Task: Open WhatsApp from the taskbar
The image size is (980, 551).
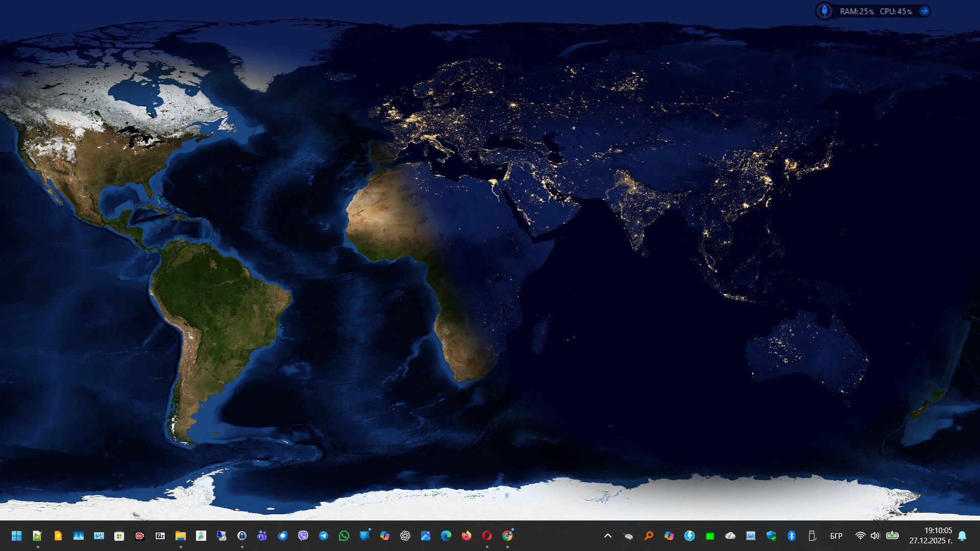Action: click(x=344, y=536)
